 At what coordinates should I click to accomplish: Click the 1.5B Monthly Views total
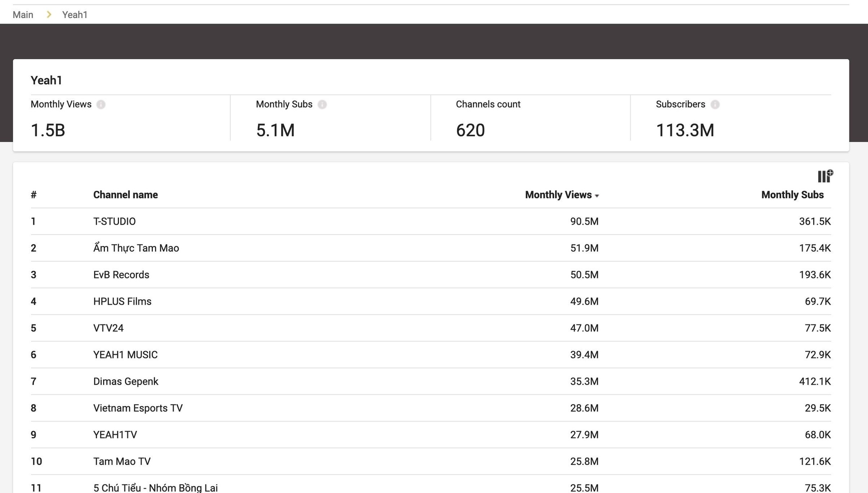[48, 130]
